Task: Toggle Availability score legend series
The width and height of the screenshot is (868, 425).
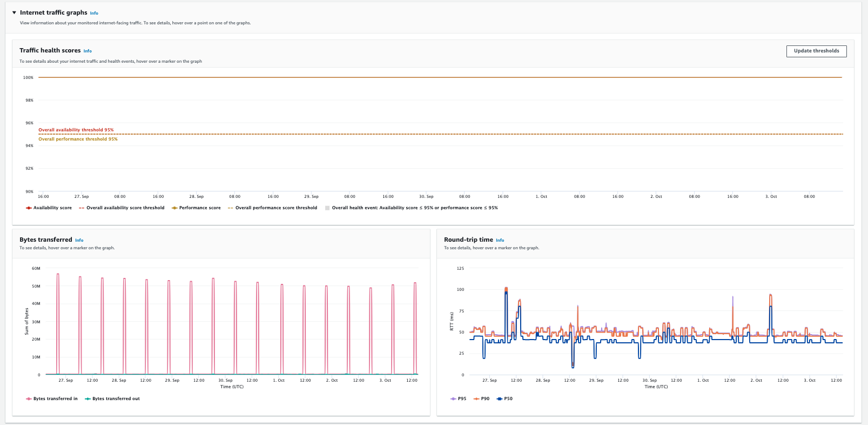Action: click(52, 208)
